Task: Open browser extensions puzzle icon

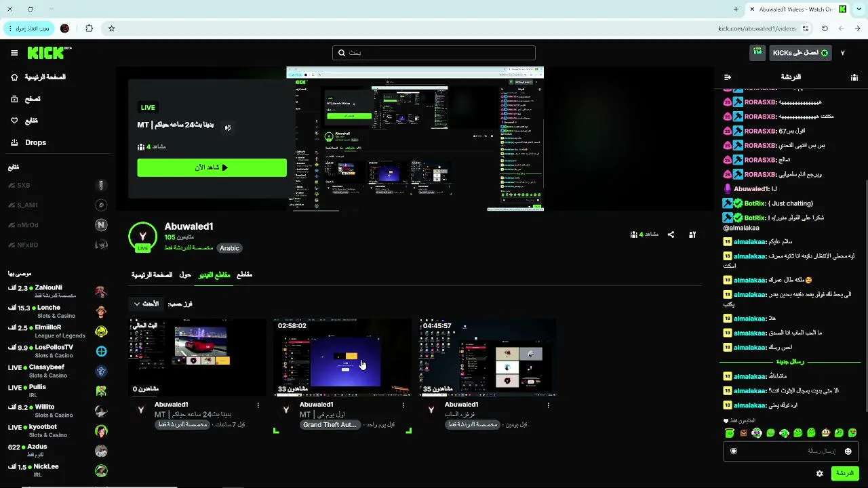Action: [89, 28]
